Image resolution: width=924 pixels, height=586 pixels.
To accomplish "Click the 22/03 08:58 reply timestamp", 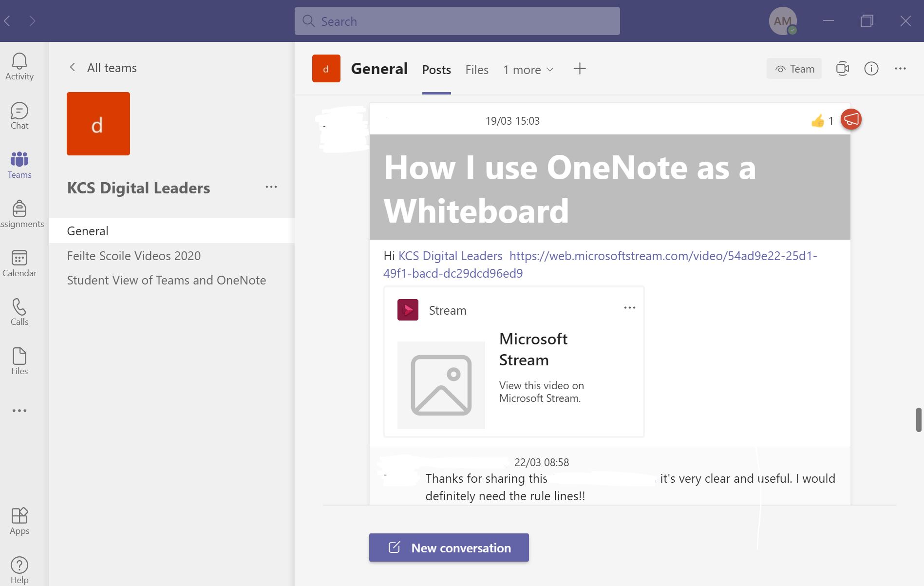I will coord(542,462).
